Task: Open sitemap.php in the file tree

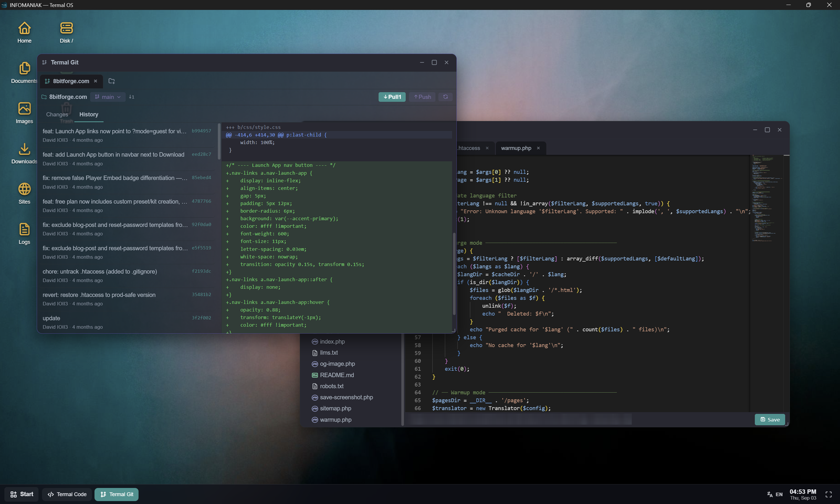Action: tap(335, 408)
